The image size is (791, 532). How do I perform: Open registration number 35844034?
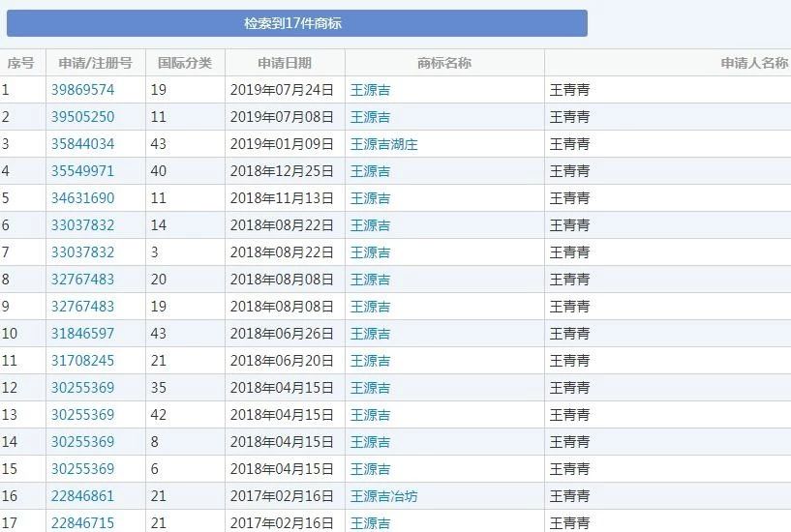[82, 144]
